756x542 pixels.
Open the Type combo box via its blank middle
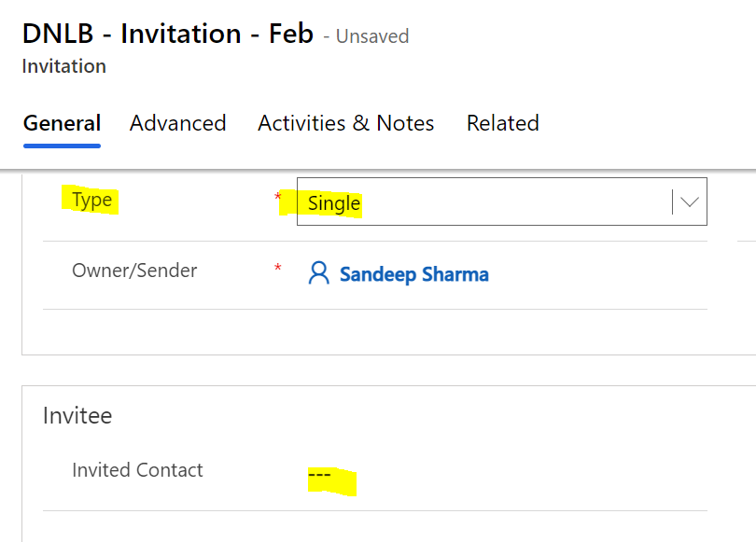[516, 202]
